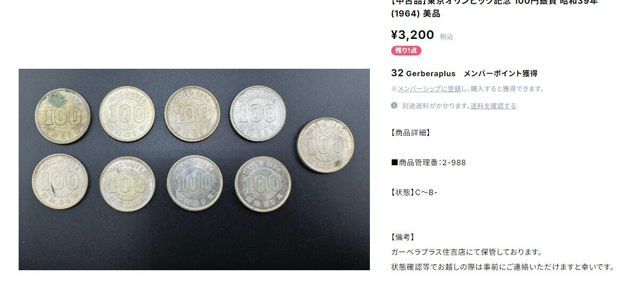Viewport: 644px width, 283px height.
Task: Click the fourth coin in bottom row
Action: 263,184
